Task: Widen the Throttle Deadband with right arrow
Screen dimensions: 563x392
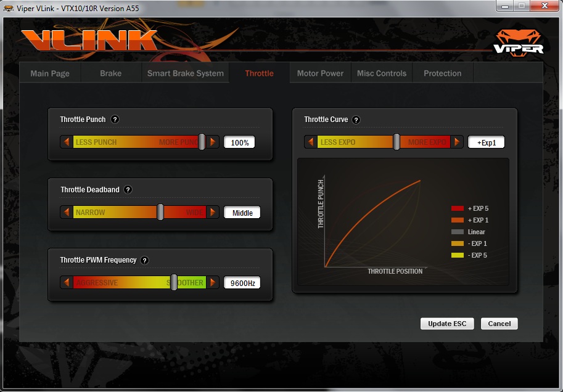Action: click(x=213, y=212)
